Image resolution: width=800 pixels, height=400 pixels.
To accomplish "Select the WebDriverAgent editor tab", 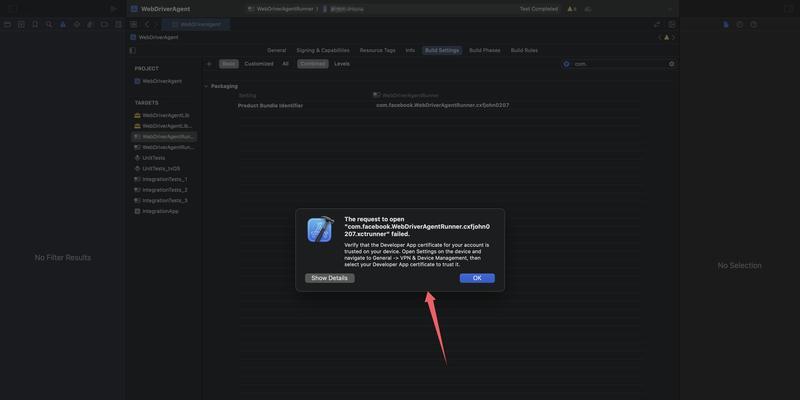I will 196,24.
